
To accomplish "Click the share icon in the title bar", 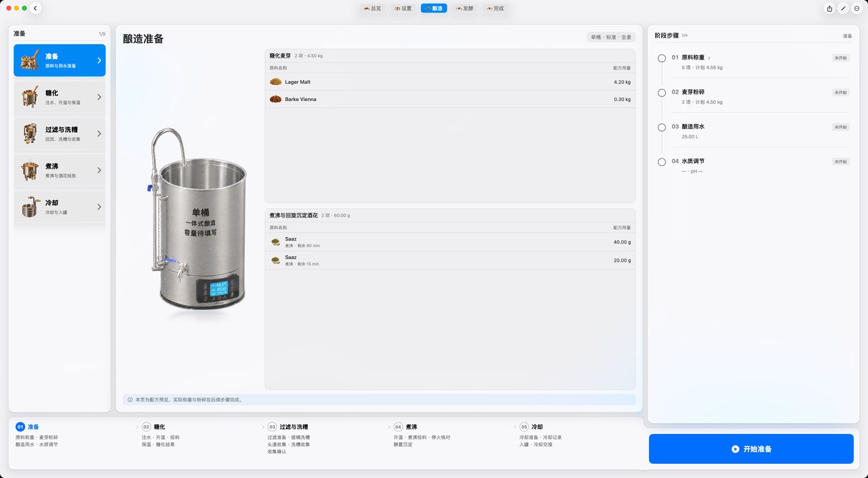I will pyautogui.click(x=829, y=9).
